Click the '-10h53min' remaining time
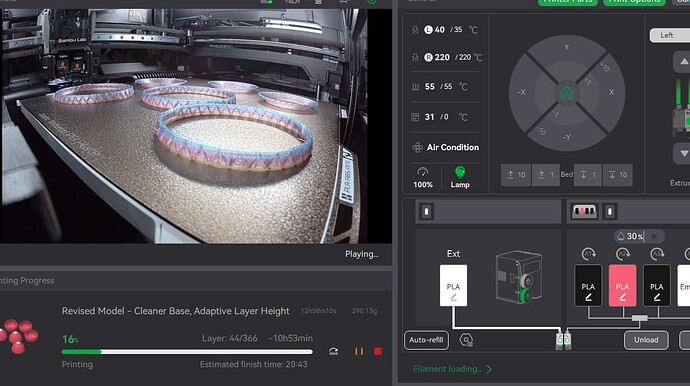 290,338
